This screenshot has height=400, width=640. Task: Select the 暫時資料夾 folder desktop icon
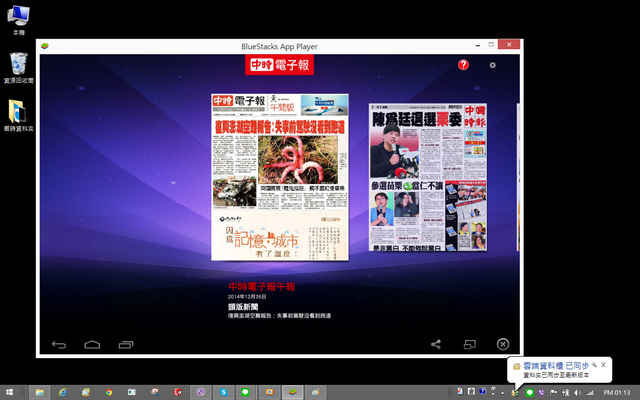[x=18, y=116]
